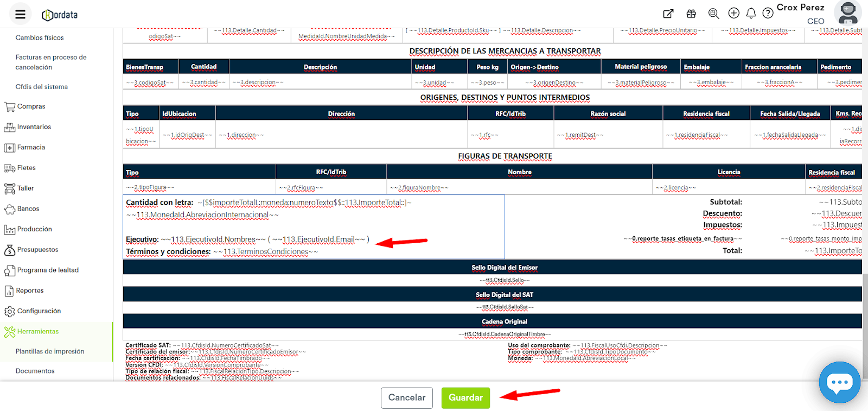Image resolution: width=868 pixels, height=411 pixels.
Task: Select Documentos in sidebar
Action: (x=35, y=371)
